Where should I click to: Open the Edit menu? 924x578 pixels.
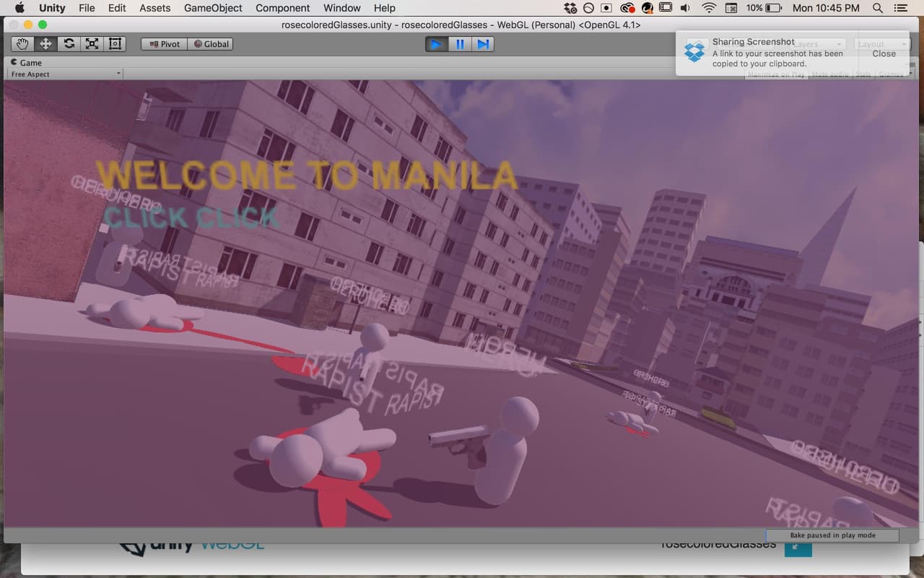117,8
